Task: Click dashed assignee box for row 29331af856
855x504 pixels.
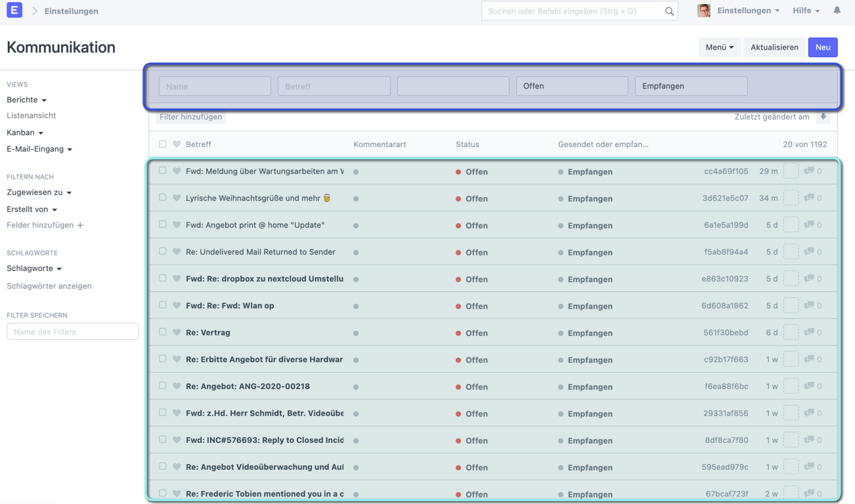Action: [x=791, y=413]
